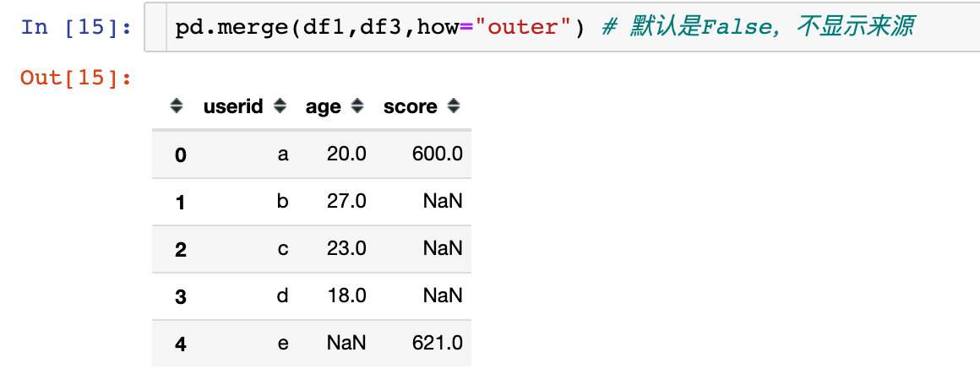
Task: Click NaN score in row 3
Action: 444,296
